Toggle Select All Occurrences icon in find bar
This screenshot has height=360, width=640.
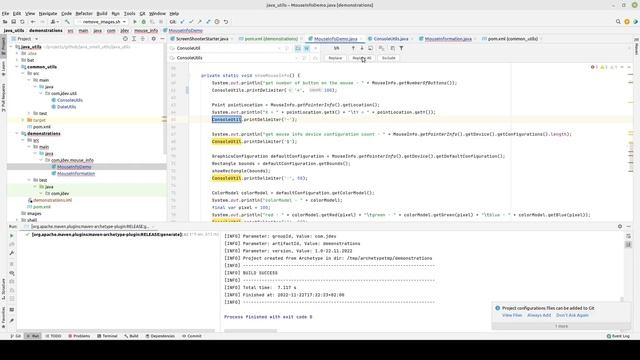(381, 48)
